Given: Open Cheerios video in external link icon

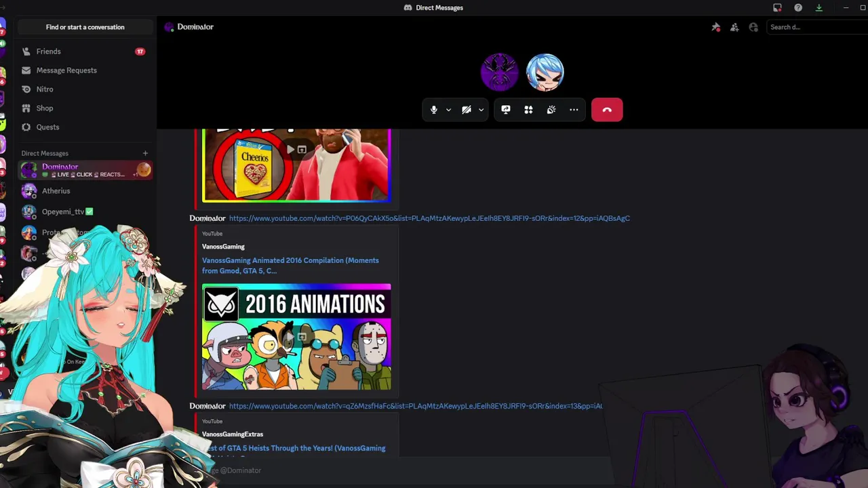Looking at the screenshot, I should tap(302, 150).
